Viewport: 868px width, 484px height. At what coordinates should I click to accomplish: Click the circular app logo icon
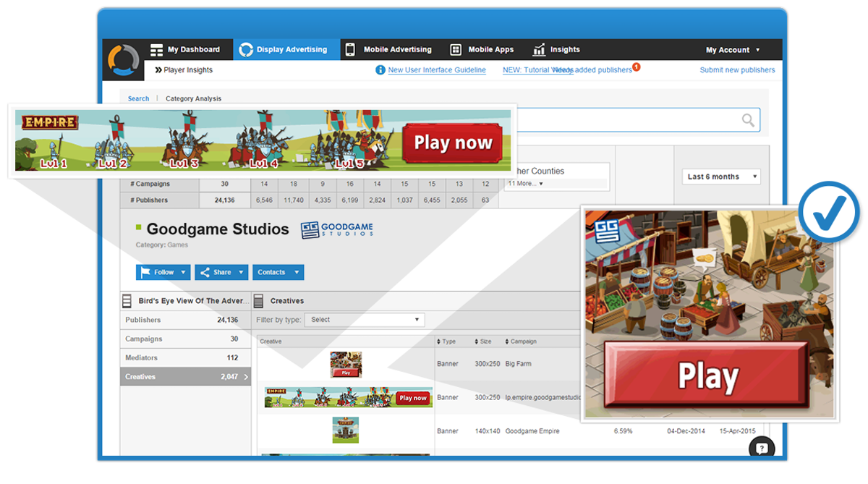tap(124, 60)
